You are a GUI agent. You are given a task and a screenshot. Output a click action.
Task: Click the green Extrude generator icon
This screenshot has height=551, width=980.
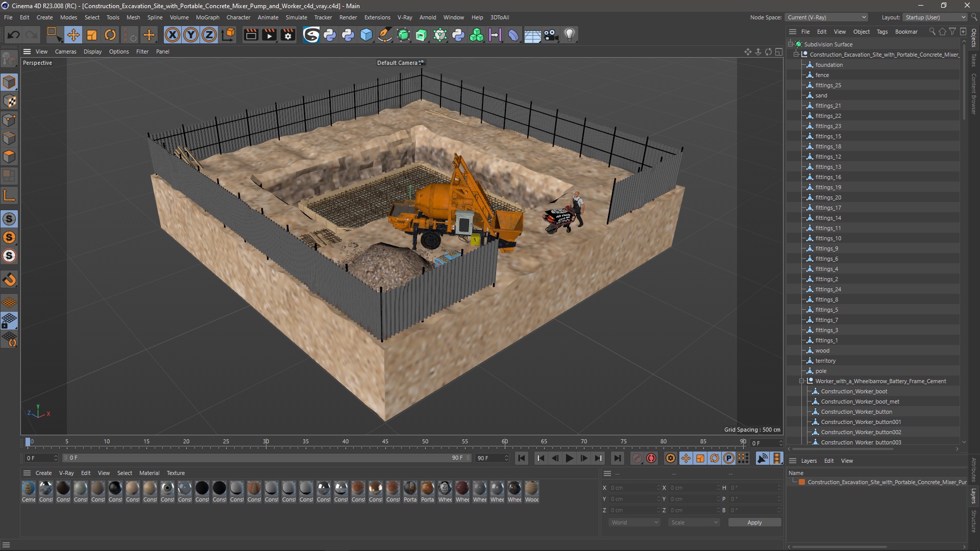coord(422,35)
